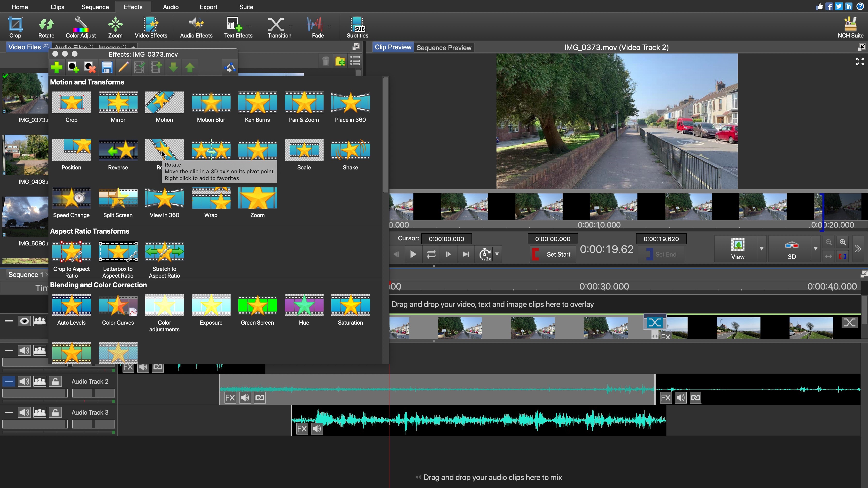Image resolution: width=868 pixels, height=488 pixels.
Task: Expand the View options dropdown
Action: click(762, 249)
